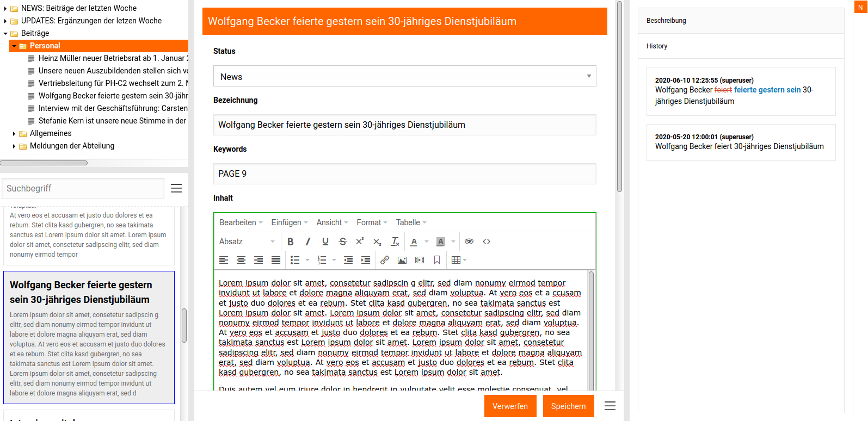This screenshot has width=868, height=421.
Task: Center-align the paragraph text
Action: click(241, 260)
